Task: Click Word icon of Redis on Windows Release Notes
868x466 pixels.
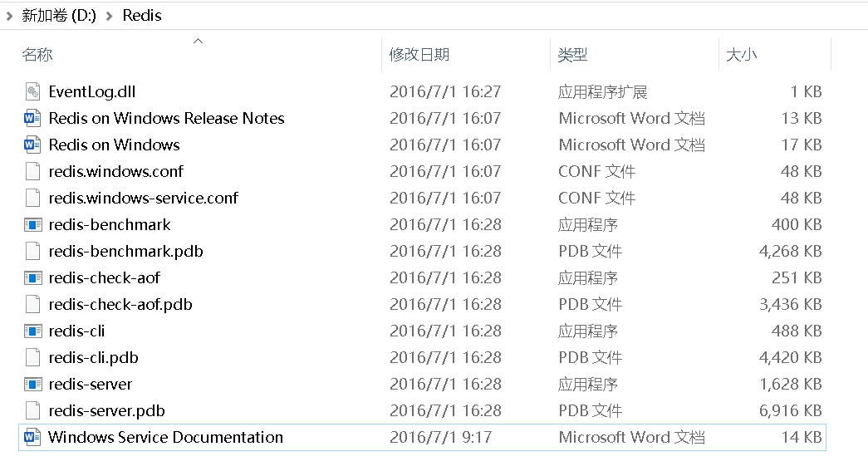Action: tap(32, 118)
